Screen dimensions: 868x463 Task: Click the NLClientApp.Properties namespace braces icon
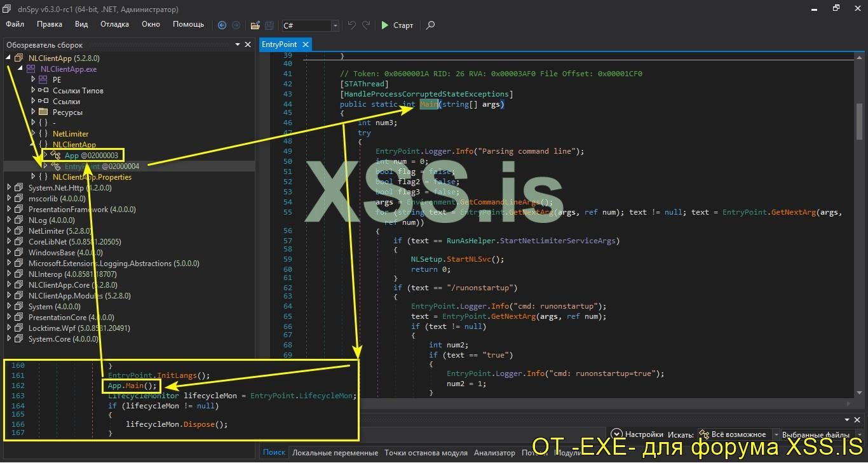point(43,177)
